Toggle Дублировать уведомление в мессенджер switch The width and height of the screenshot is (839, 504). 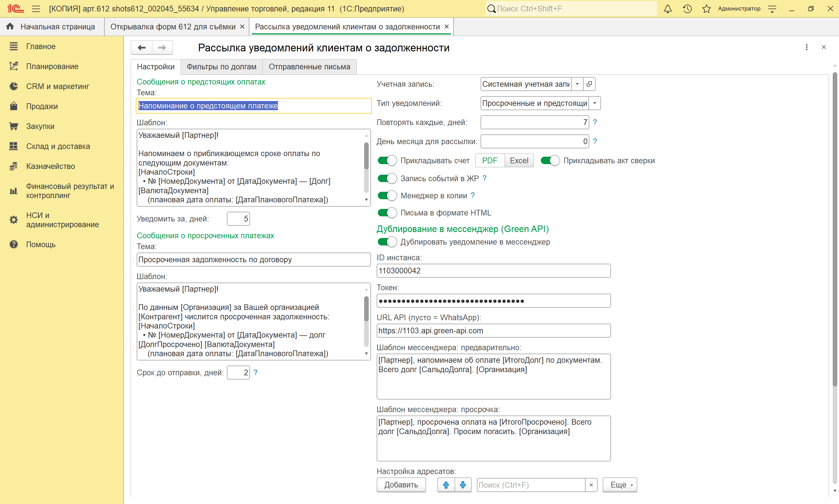(x=387, y=242)
